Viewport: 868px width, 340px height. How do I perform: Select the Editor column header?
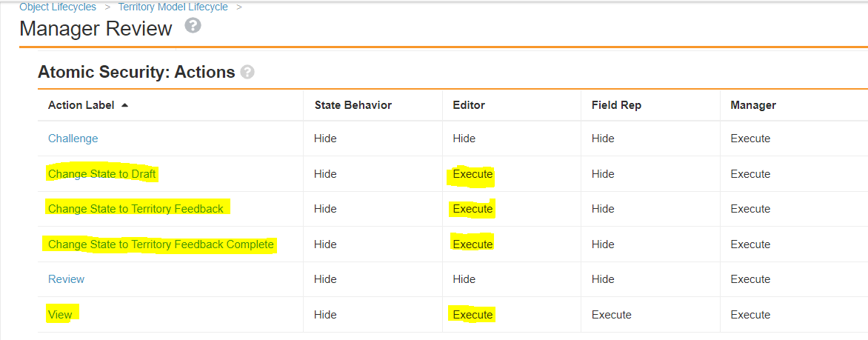pos(469,105)
